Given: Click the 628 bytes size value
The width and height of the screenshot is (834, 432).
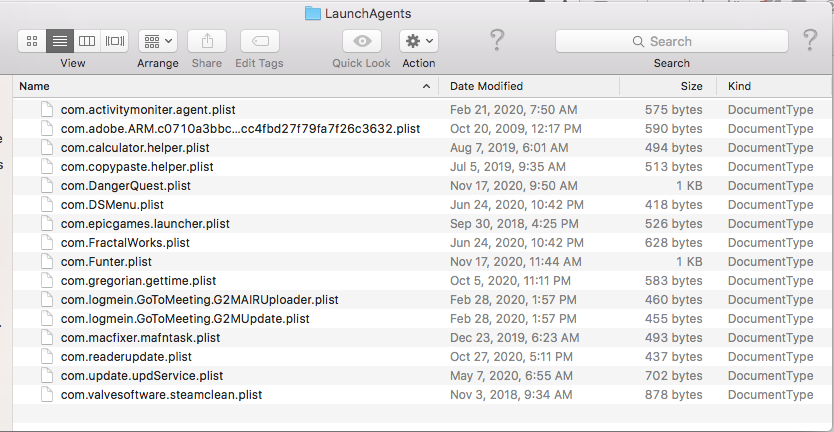Looking at the screenshot, I should (x=673, y=243).
